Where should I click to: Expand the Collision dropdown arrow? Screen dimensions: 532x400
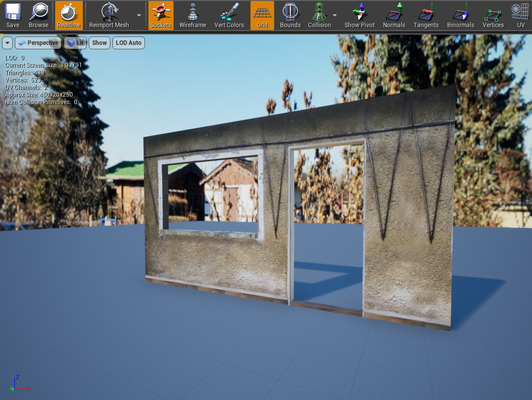pos(335,15)
